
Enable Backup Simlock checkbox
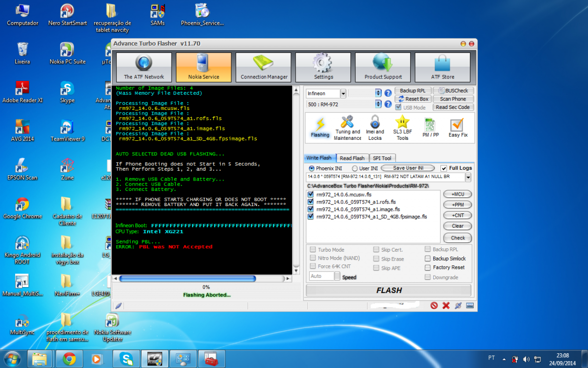[x=428, y=259]
